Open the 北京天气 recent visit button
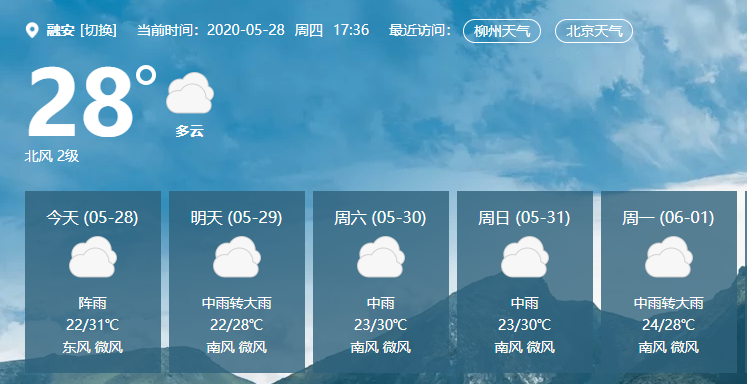Viewport: 747px width, 384px height. coord(594,31)
